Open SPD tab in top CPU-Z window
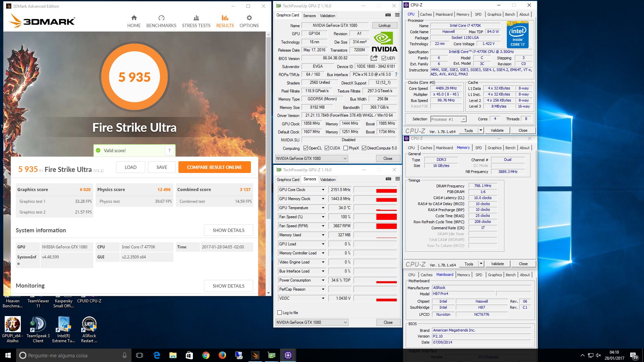This screenshot has height=362, width=644. pos(478,14)
